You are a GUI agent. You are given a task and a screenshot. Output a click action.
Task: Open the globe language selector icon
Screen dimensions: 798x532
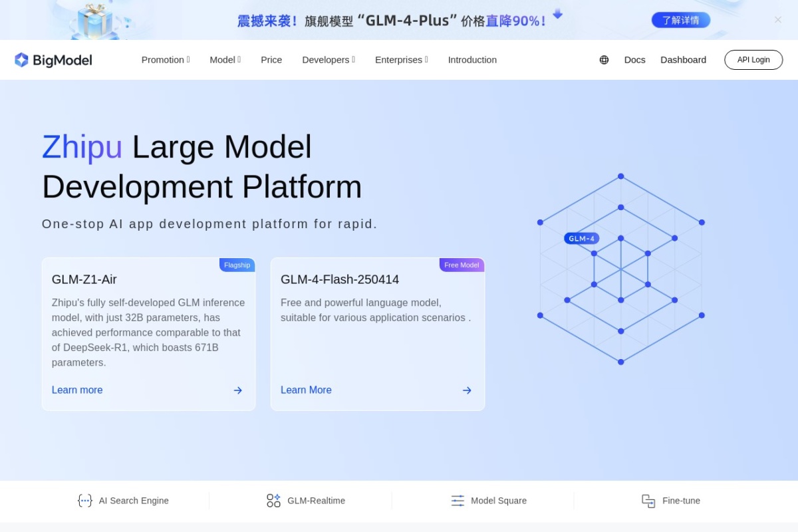(x=603, y=60)
